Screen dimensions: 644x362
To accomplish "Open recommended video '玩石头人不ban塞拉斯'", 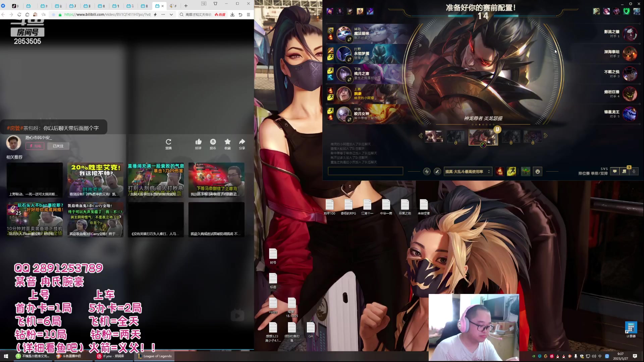I will 35,220.
